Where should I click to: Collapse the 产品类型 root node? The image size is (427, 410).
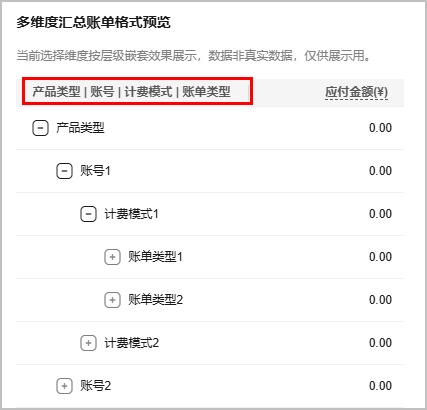[x=40, y=128]
